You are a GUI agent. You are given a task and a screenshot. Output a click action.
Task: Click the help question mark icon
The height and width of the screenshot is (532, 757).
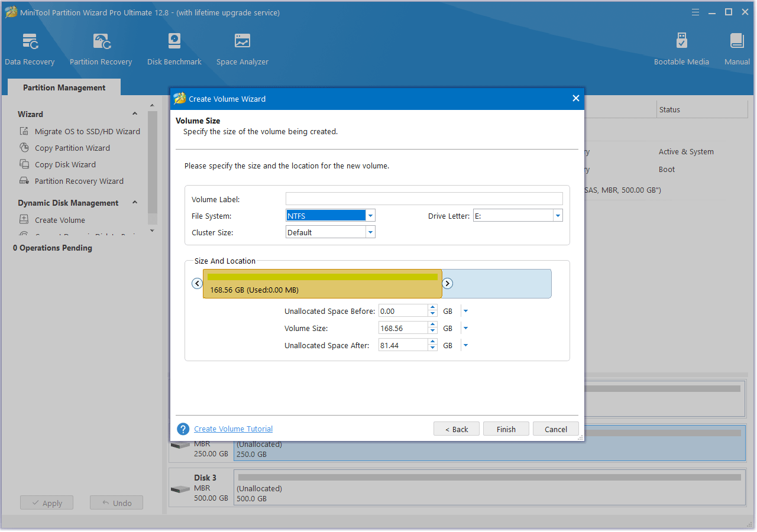click(183, 429)
